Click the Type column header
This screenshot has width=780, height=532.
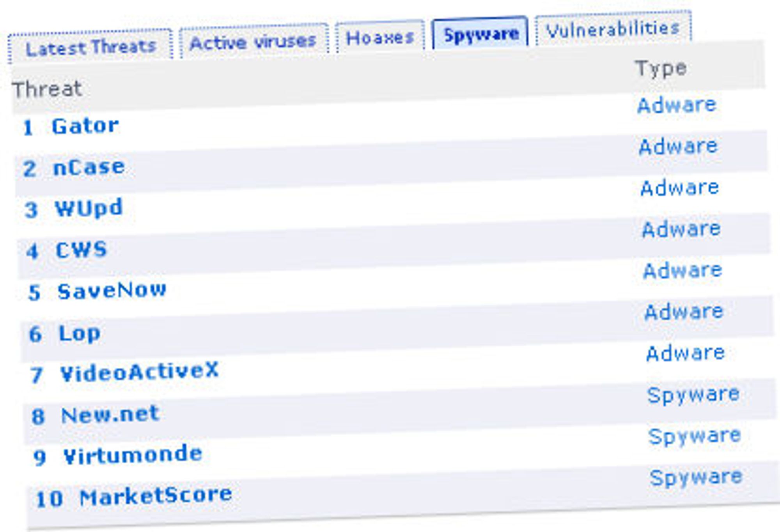pyautogui.click(x=661, y=69)
